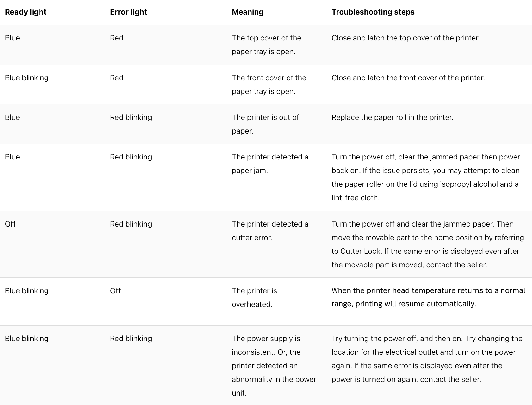
Task: Select "The printer is out of paper" cell
Action: pos(265,124)
